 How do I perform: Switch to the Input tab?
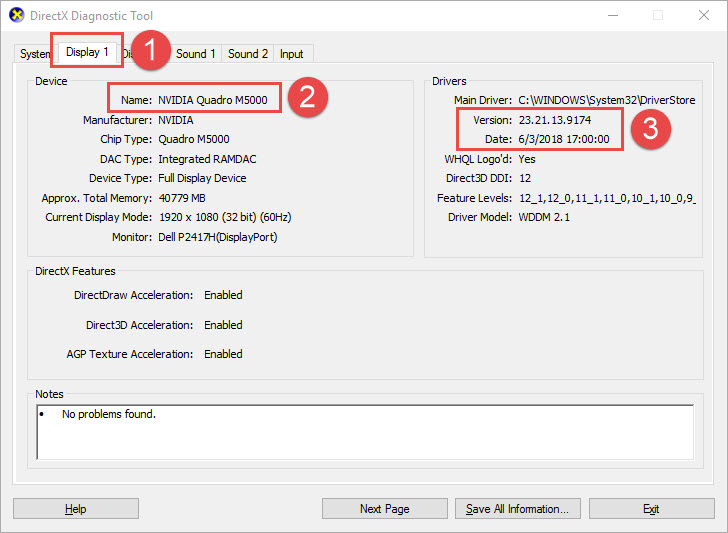(x=291, y=54)
